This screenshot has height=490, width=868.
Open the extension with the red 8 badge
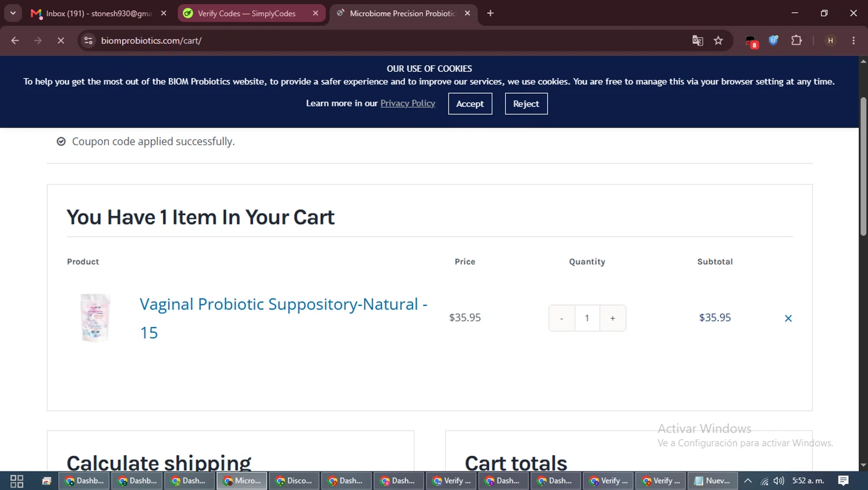tap(751, 41)
